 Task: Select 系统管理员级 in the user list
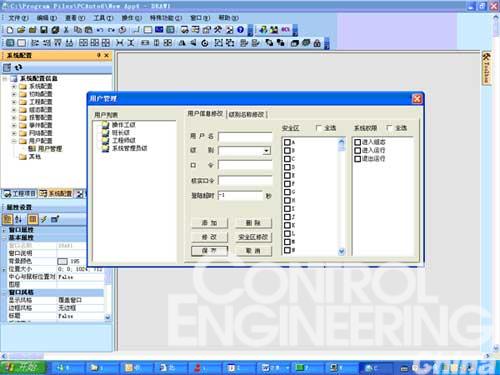point(129,148)
